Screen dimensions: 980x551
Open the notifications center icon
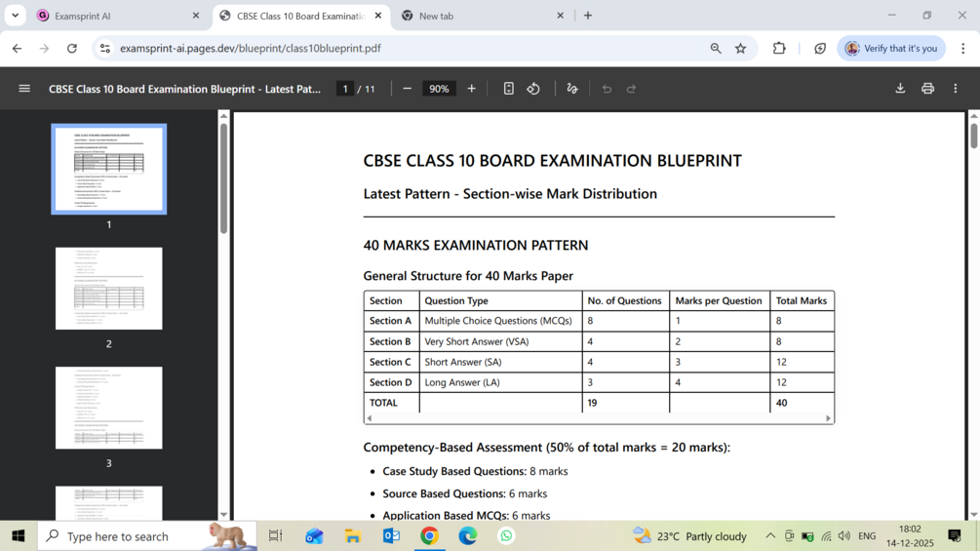click(955, 536)
